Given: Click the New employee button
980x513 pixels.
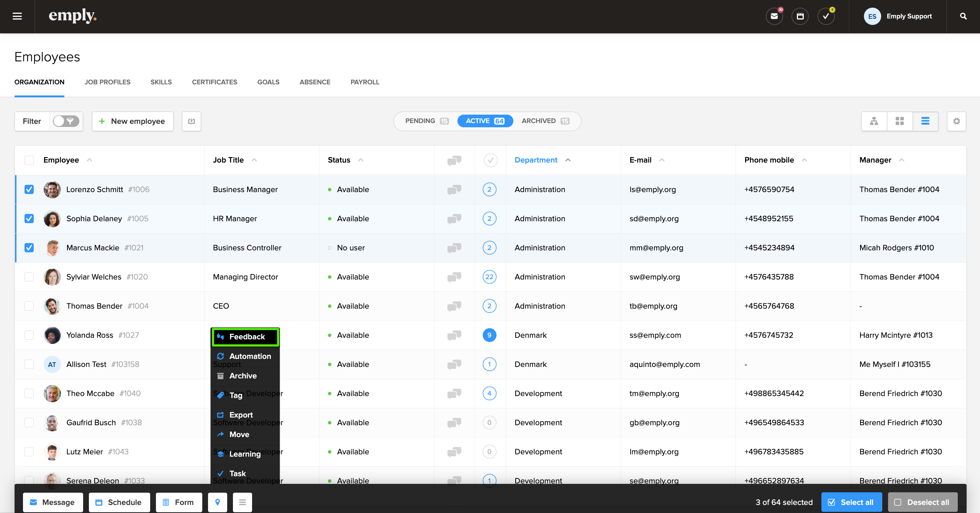Looking at the screenshot, I should (x=132, y=121).
